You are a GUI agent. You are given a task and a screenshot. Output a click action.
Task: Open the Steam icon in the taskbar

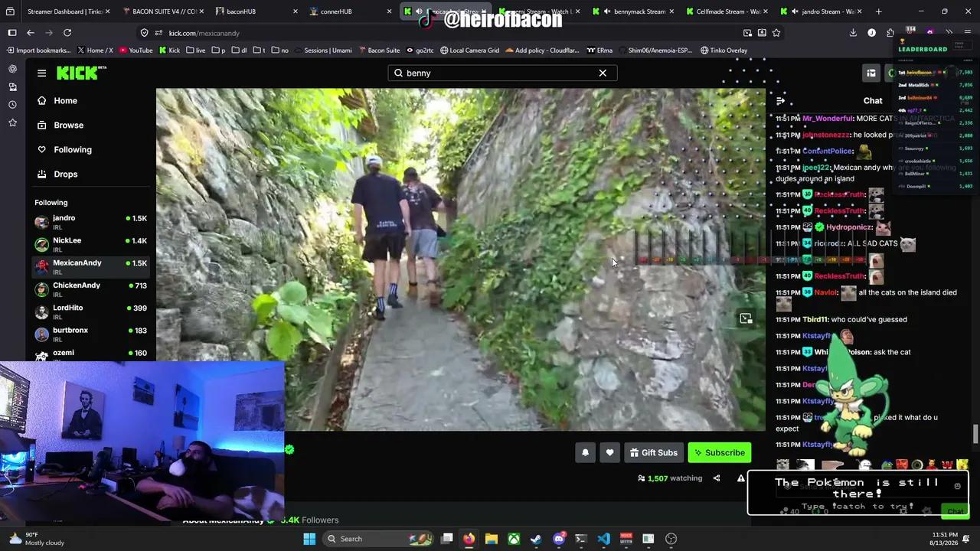(536, 539)
